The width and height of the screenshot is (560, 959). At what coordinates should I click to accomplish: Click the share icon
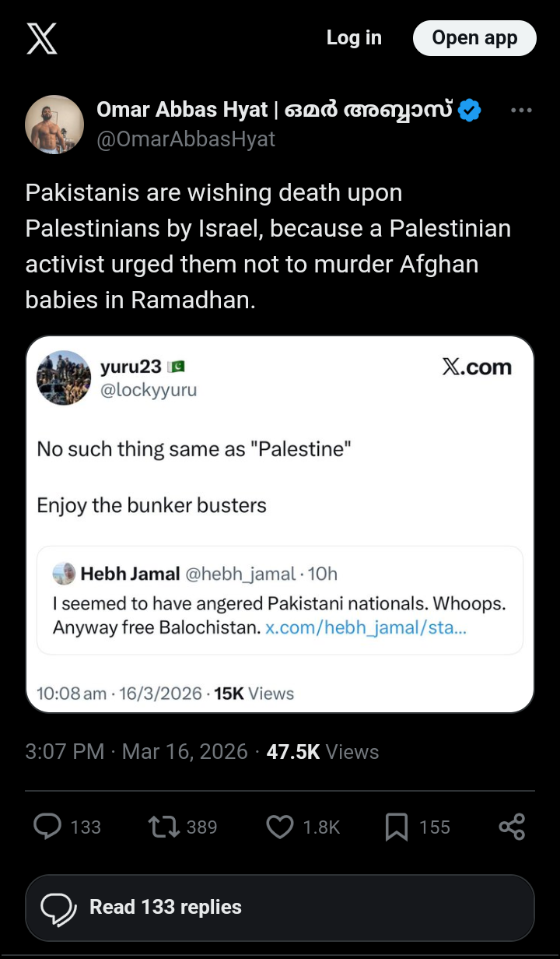tap(511, 826)
